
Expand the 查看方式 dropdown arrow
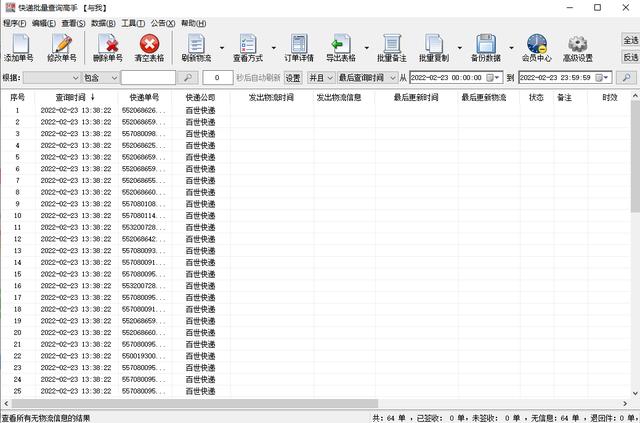(274, 48)
